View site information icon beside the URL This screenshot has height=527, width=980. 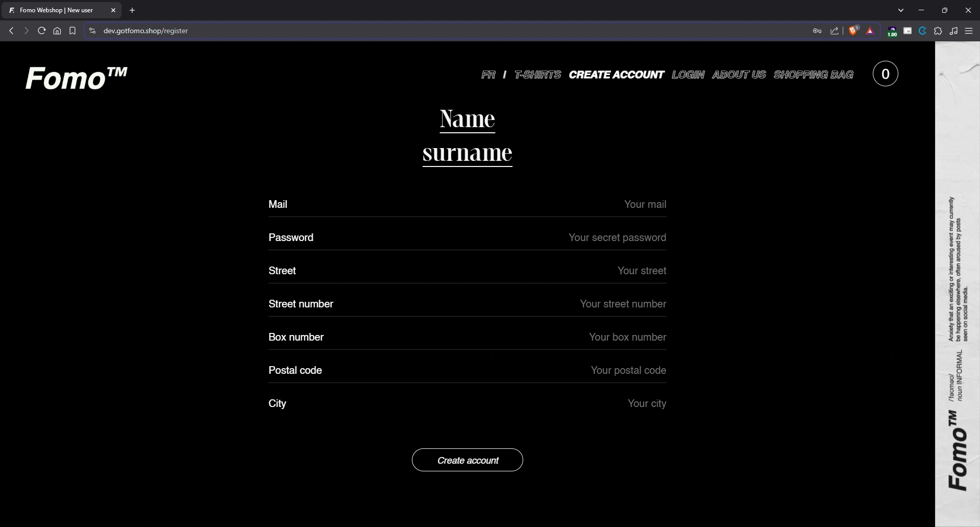(92, 31)
